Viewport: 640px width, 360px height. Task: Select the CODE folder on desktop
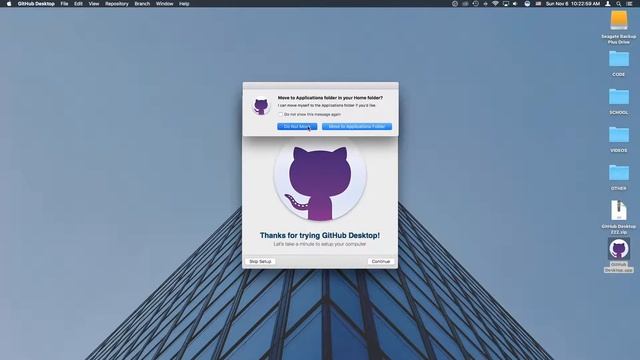tap(619, 59)
